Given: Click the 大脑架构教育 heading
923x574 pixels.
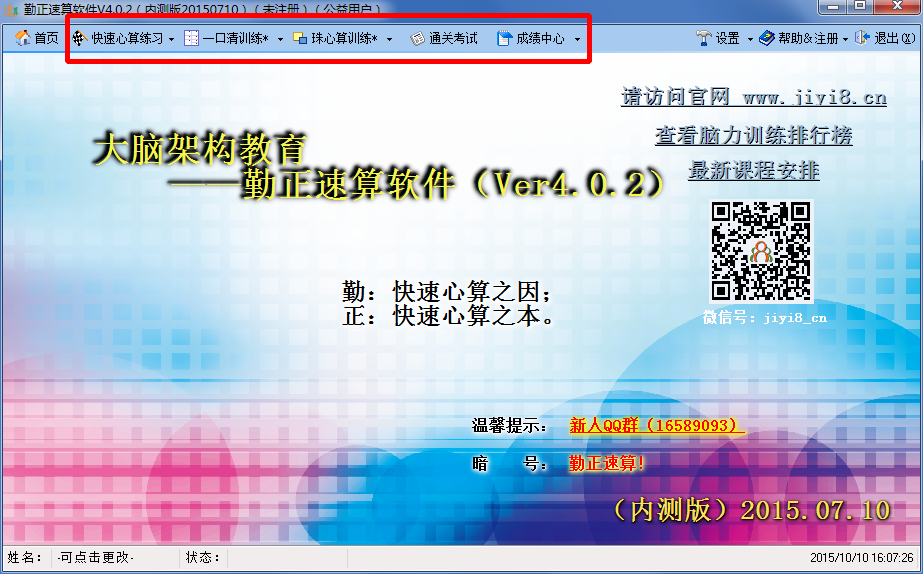Looking at the screenshot, I should [x=200, y=149].
